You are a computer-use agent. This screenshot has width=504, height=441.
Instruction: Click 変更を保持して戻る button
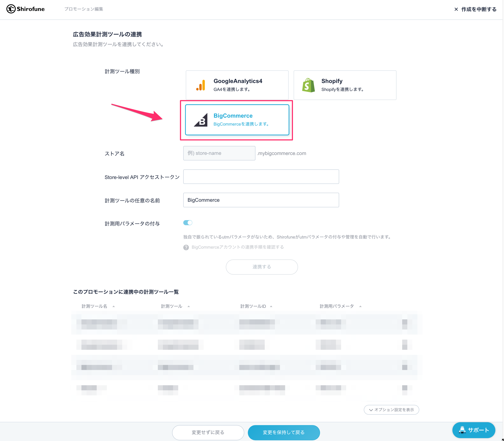(284, 432)
